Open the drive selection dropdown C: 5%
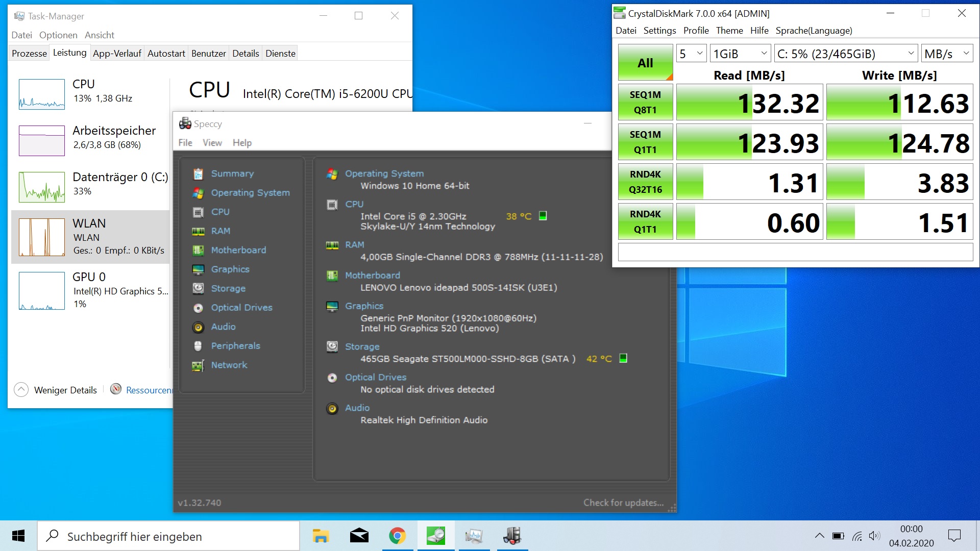 coord(845,54)
